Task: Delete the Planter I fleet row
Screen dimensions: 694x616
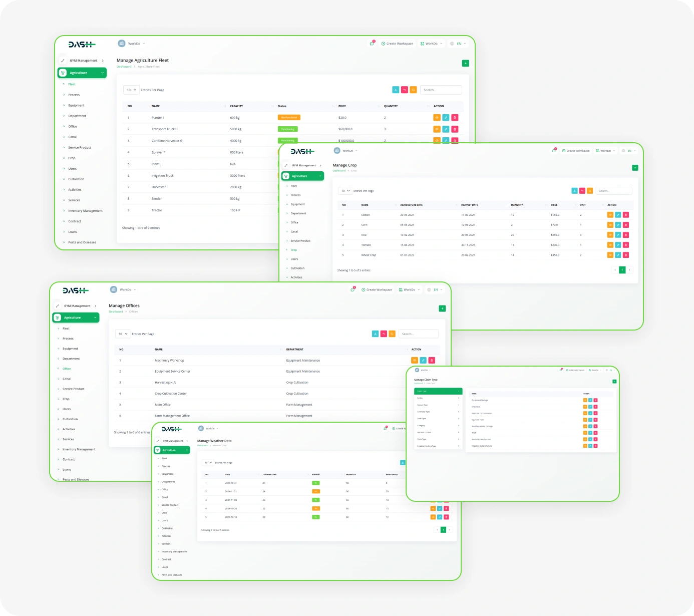Action: tap(455, 118)
